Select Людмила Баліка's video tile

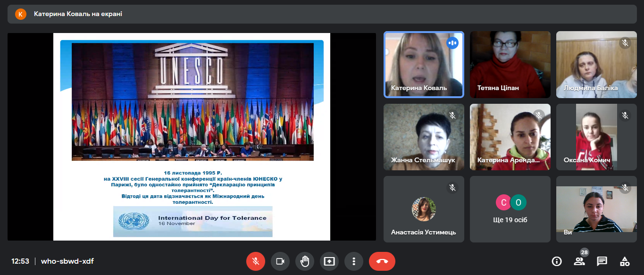point(596,65)
